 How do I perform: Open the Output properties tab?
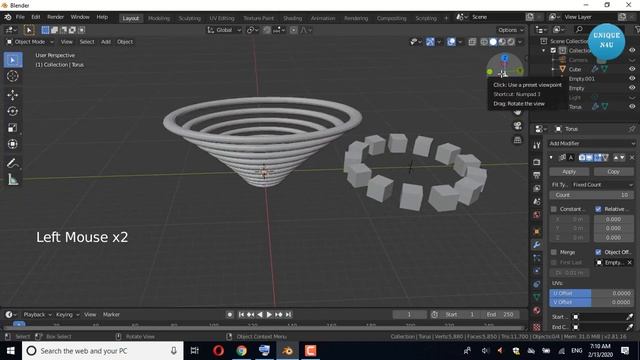[x=537, y=175]
